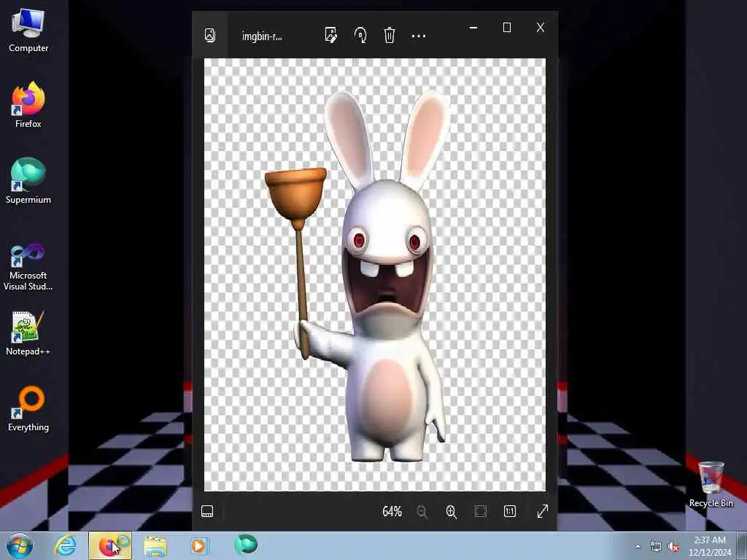Screen dimensions: 747x560
Task: Select the Microsoft Visual Studio shortcut
Action: coord(28,267)
